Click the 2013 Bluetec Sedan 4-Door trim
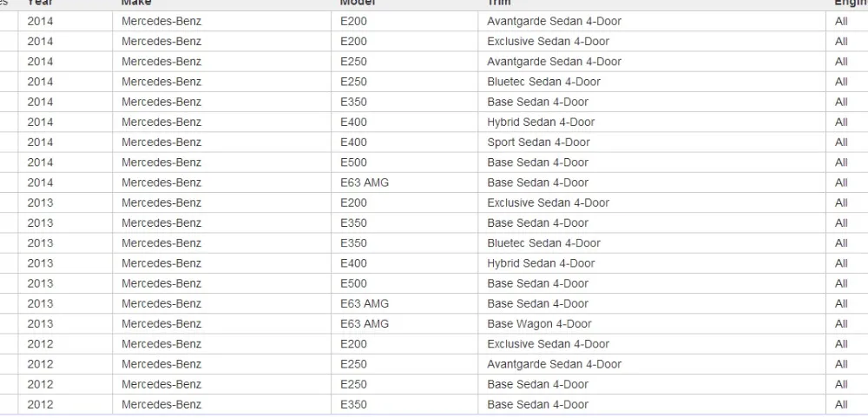 [x=543, y=243]
